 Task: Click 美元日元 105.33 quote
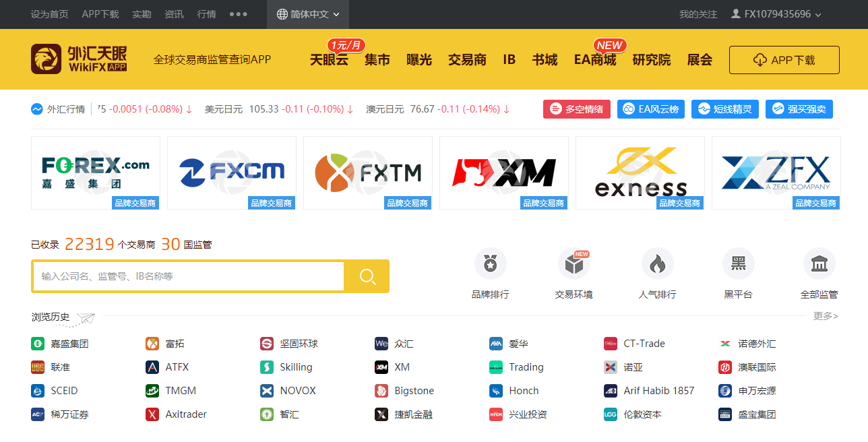tap(279, 109)
